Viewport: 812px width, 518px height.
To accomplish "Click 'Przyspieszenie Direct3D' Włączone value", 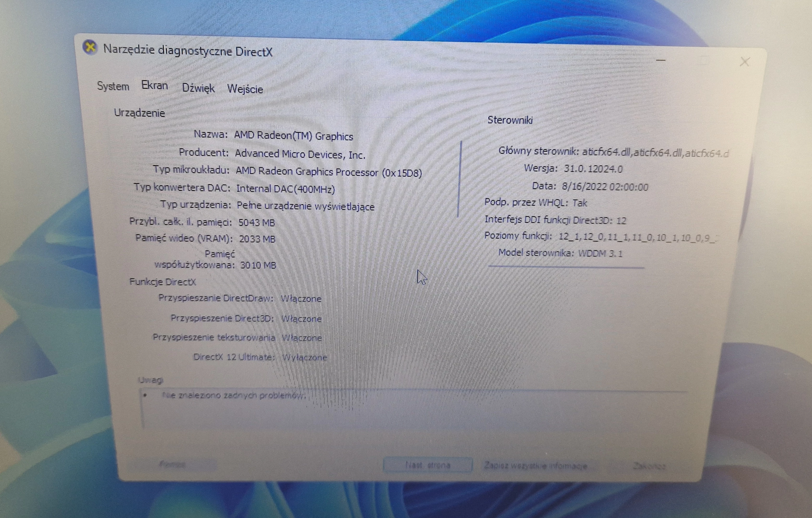I will click(301, 318).
